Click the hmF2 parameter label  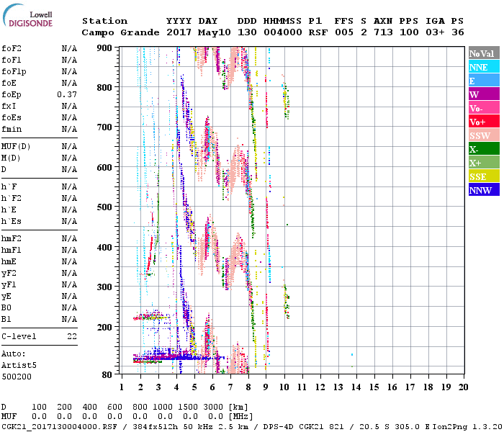click(12, 239)
